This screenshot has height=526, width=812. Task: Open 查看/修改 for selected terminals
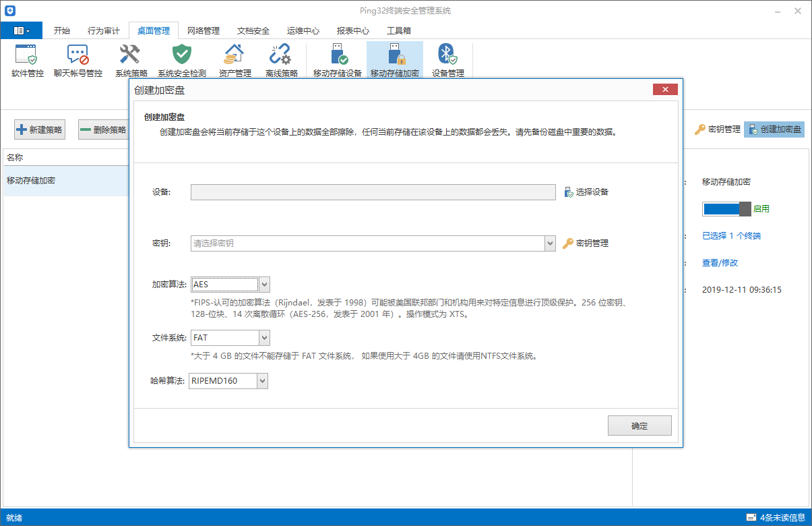point(722,262)
